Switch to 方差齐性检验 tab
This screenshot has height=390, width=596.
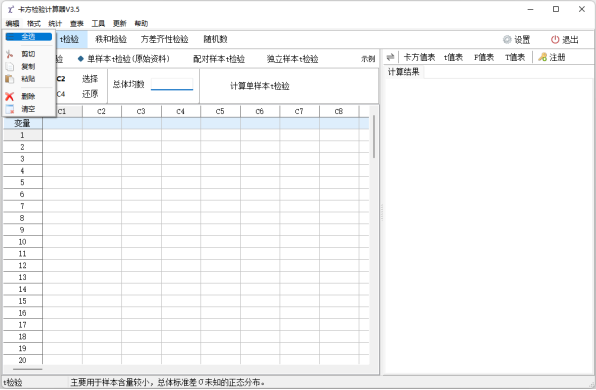[164, 39]
